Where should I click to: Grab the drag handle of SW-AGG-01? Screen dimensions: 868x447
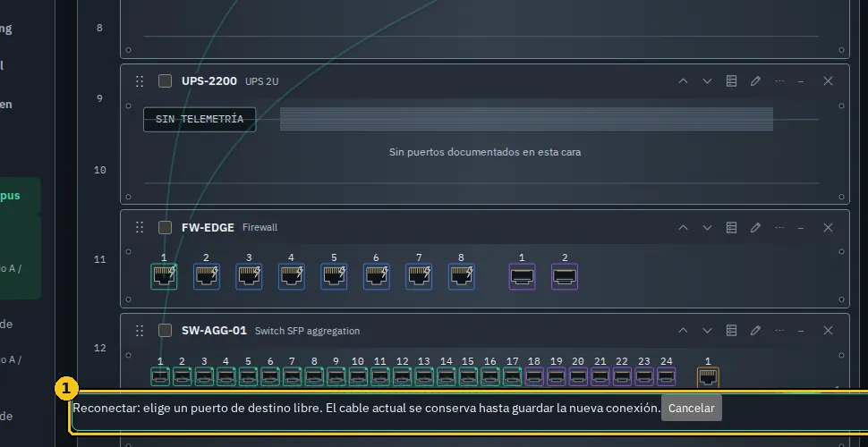[140, 331]
